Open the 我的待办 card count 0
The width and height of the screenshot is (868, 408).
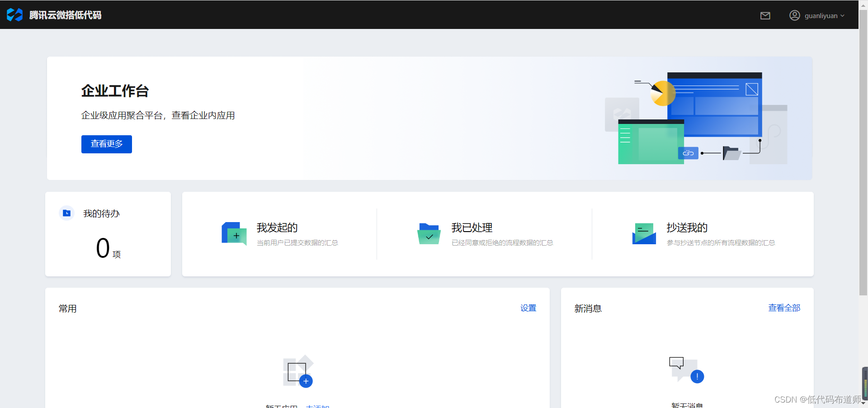pyautogui.click(x=103, y=248)
